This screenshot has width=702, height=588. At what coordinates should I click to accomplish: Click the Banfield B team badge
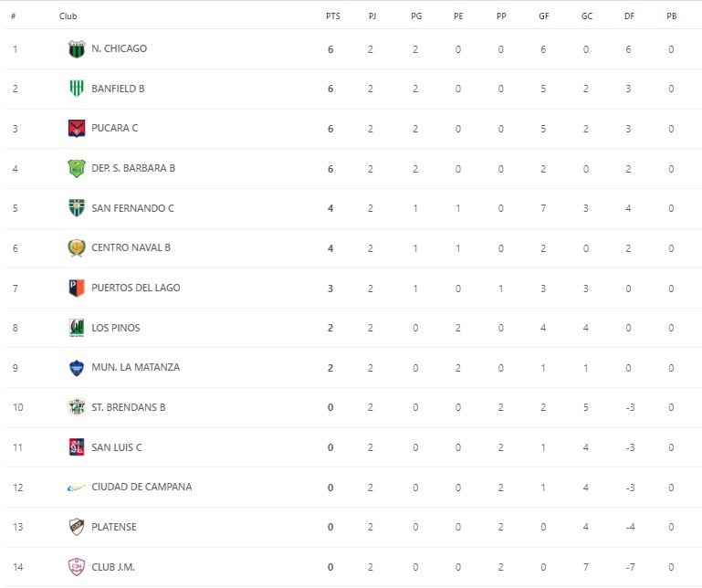pos(77,89)
